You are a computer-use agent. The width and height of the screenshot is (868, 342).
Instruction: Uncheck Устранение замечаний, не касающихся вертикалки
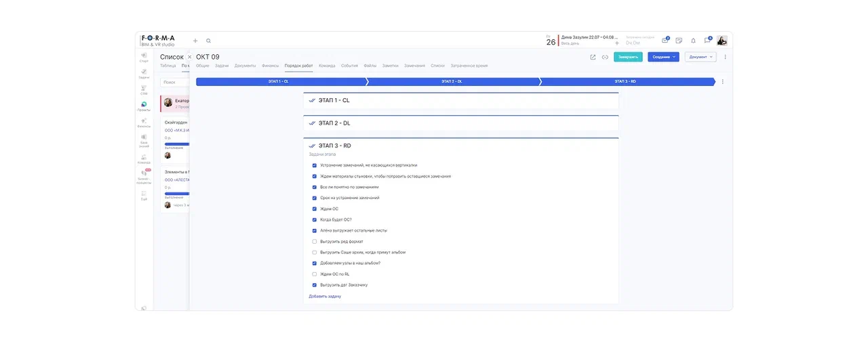315,165
